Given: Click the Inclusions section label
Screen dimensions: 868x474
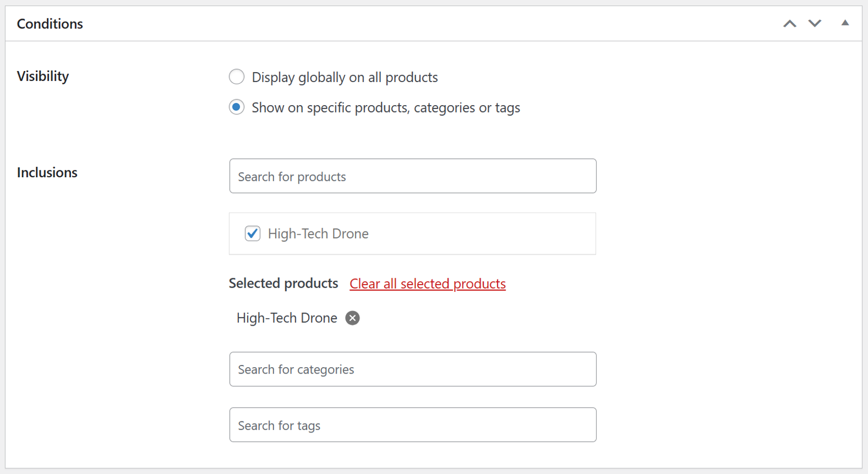Looking at the screenshot, I should click(x=47, y=172).
